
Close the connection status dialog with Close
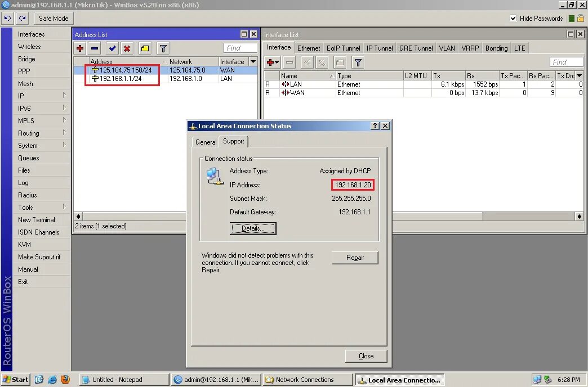click(x=366, y=356)
